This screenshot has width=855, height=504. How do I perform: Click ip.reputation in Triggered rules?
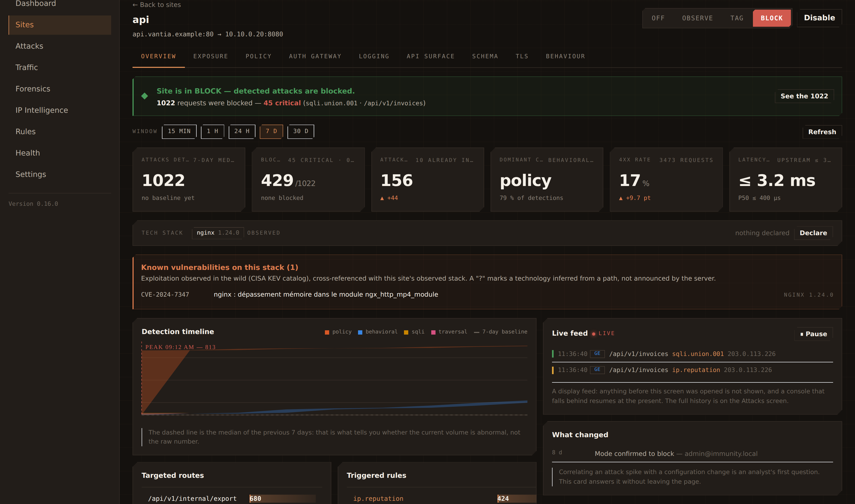[378, 499]
